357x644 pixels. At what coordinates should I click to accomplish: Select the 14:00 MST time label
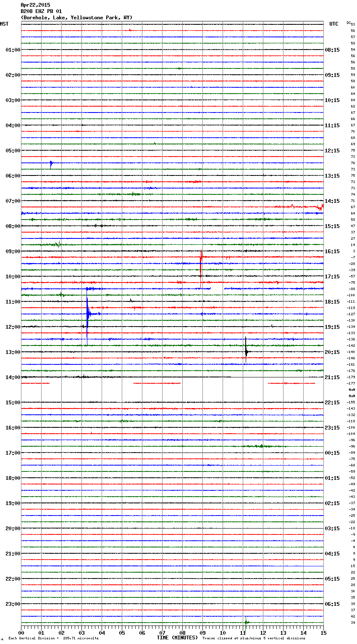pos(13,377)
